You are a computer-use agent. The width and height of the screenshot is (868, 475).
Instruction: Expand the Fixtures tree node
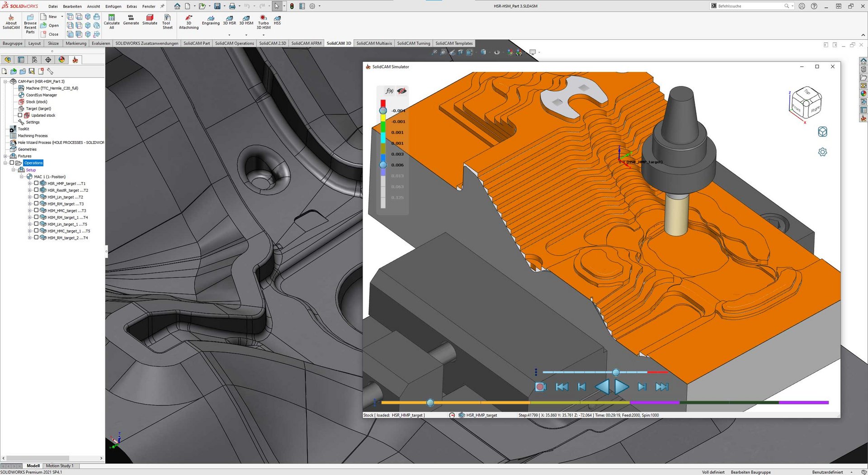[x=5, y=156]
